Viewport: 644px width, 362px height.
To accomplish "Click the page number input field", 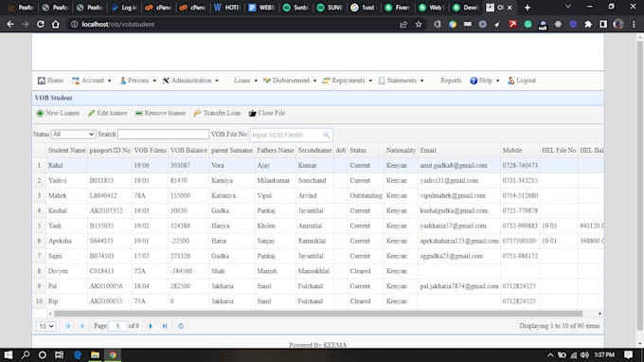I will [x=117, y=326].
